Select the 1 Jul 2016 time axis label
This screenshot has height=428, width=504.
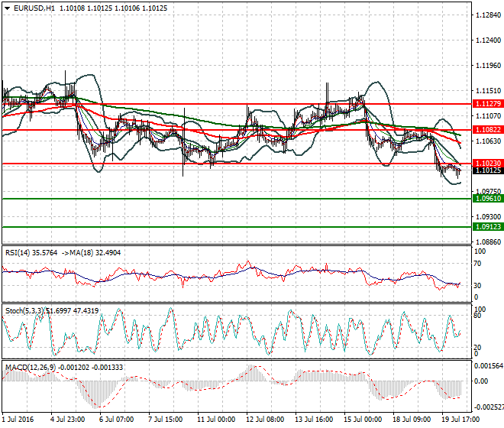[18, 420]
